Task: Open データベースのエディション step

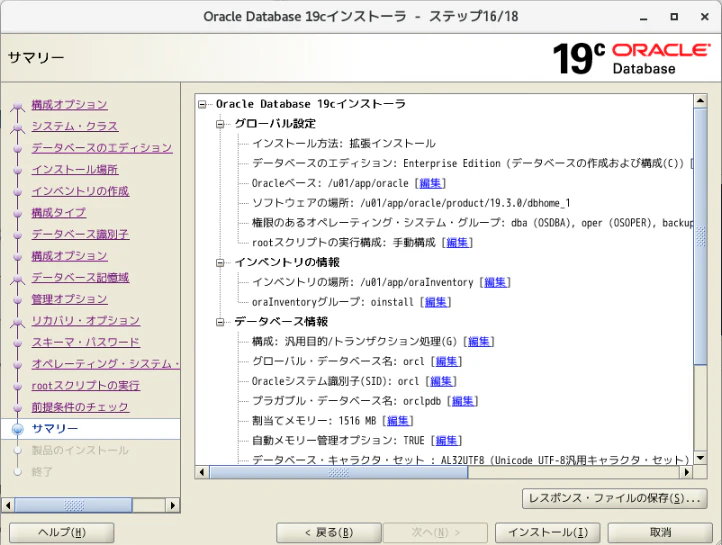Action: (x=102, y=148)
